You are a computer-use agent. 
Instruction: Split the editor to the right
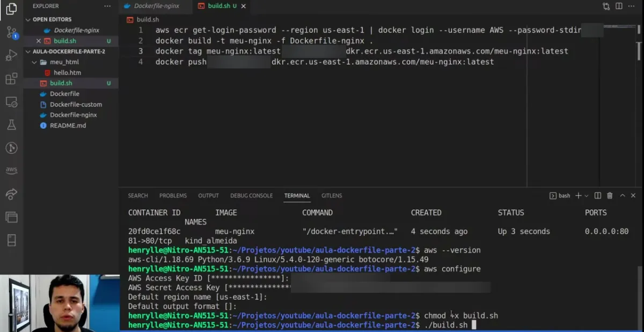coord(619,6)
